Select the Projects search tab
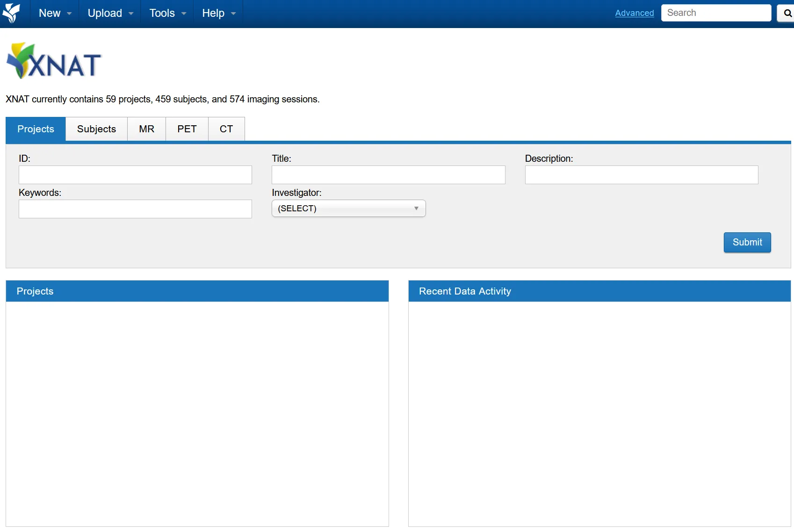794x532 pixels. click(x=36, y=129)
